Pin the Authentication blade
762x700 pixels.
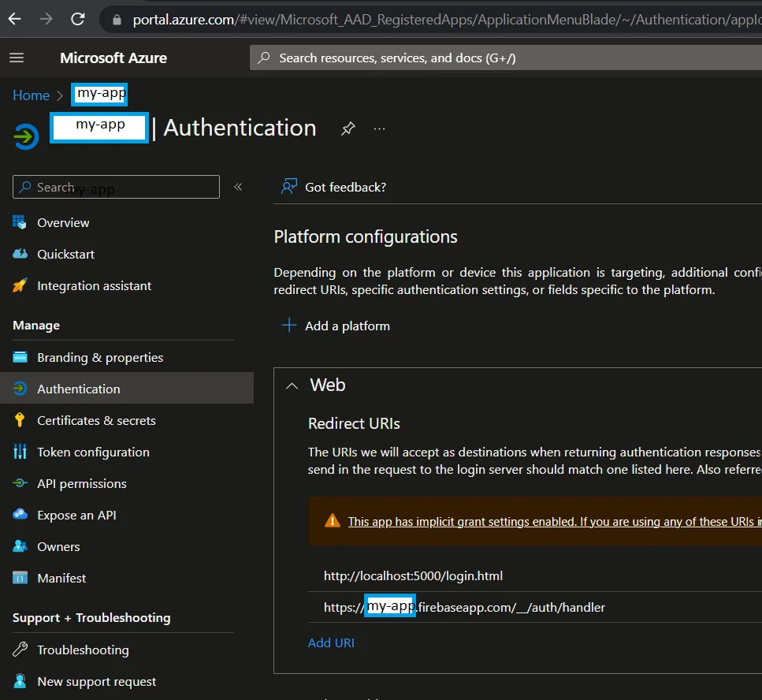348,128
